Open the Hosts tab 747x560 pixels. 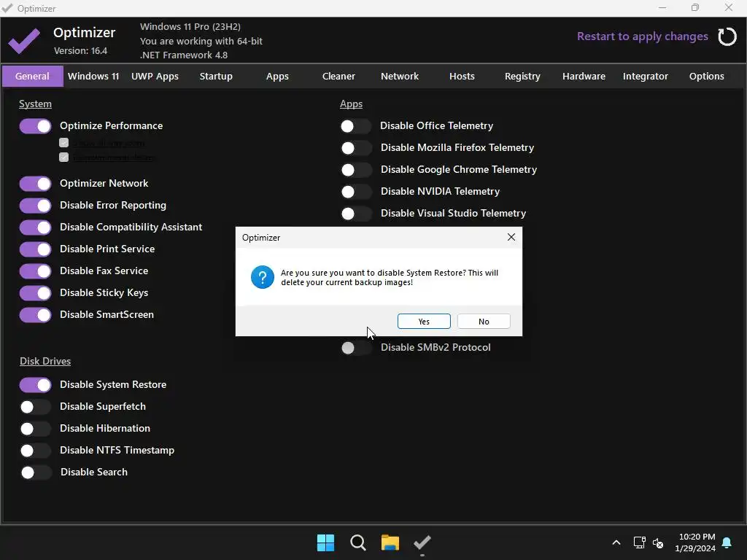coord(462,76)
